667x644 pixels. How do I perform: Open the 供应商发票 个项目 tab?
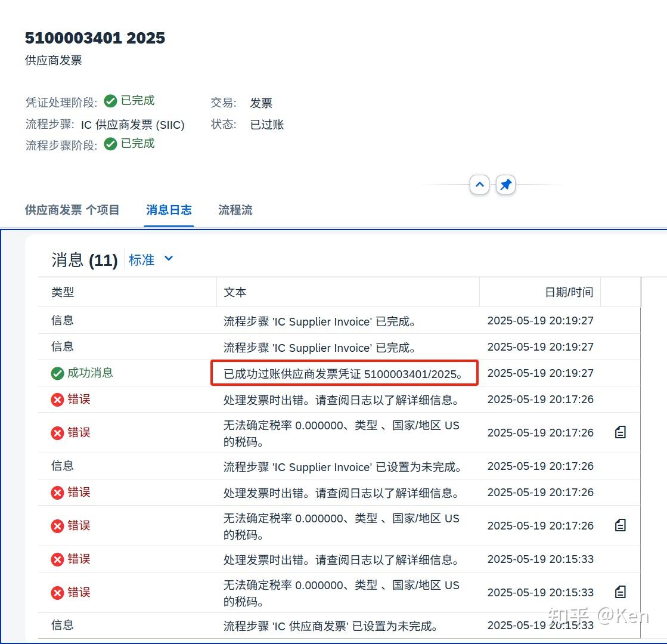click(x=72, y=210)
